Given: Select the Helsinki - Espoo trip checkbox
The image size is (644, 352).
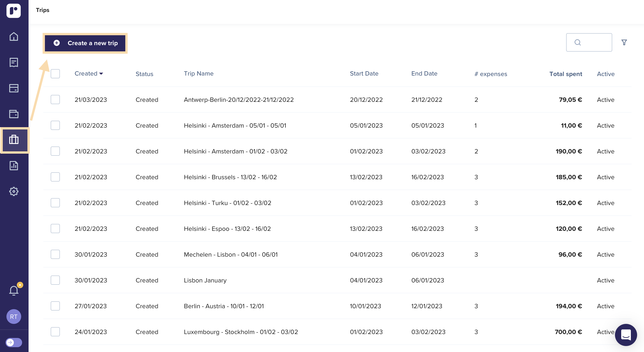Looking at the screenshot, I should point(55,229).
